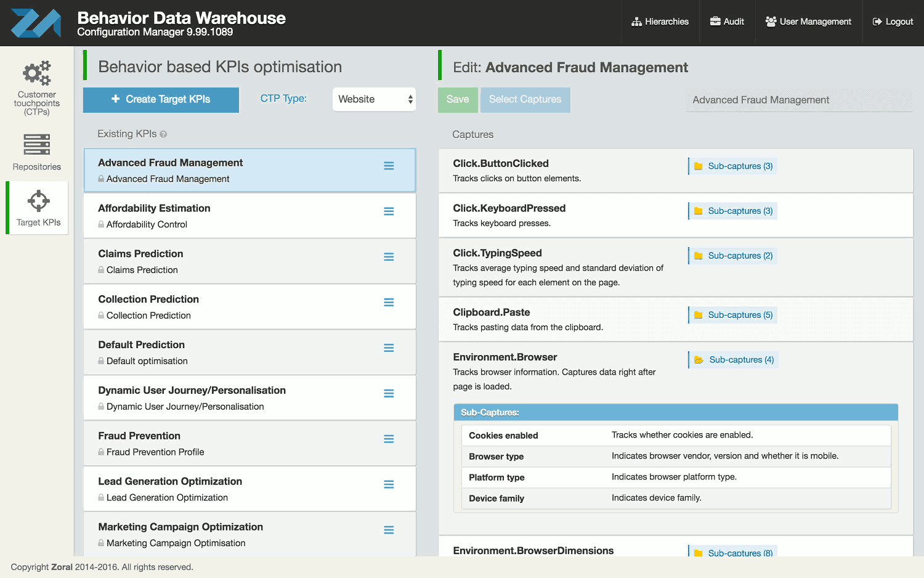The width and height of the screenshot is (924, 578).
Task: Open hamburger menu for Fraud Prevention
Action: click(389, 439)
